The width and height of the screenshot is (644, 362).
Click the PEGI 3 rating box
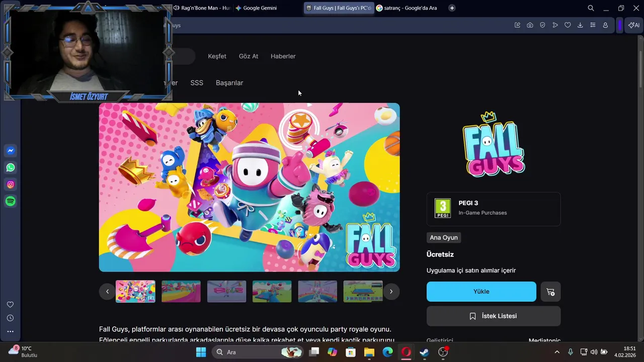pos(494,209)
